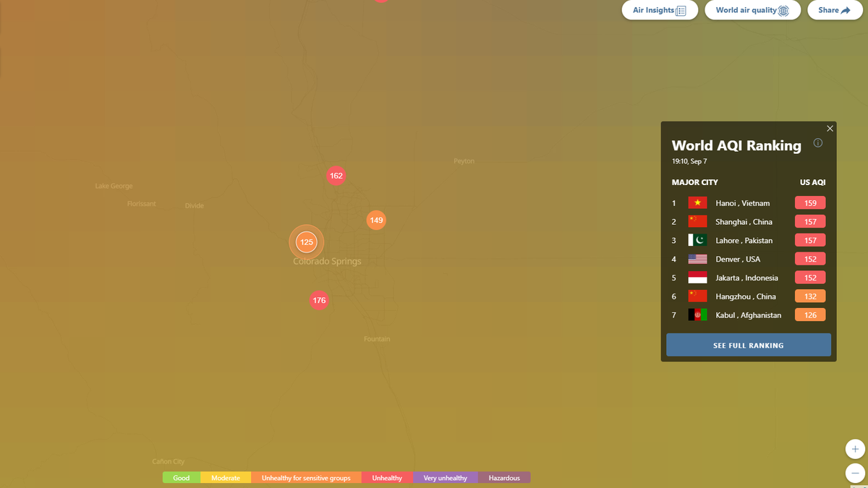This screenshot has height=488, width=868.
Task: Select the 162 AQI station marker
Action: pyautogui.click(x=336, y=176)
